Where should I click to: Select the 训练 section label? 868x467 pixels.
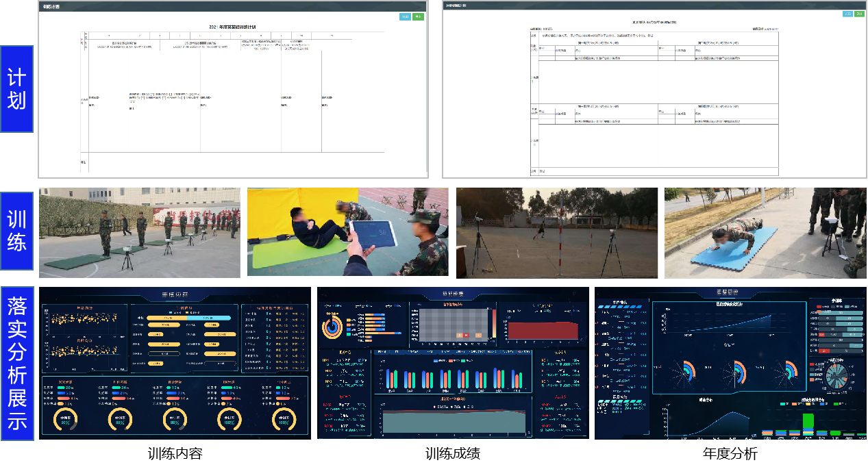point(16,231)
